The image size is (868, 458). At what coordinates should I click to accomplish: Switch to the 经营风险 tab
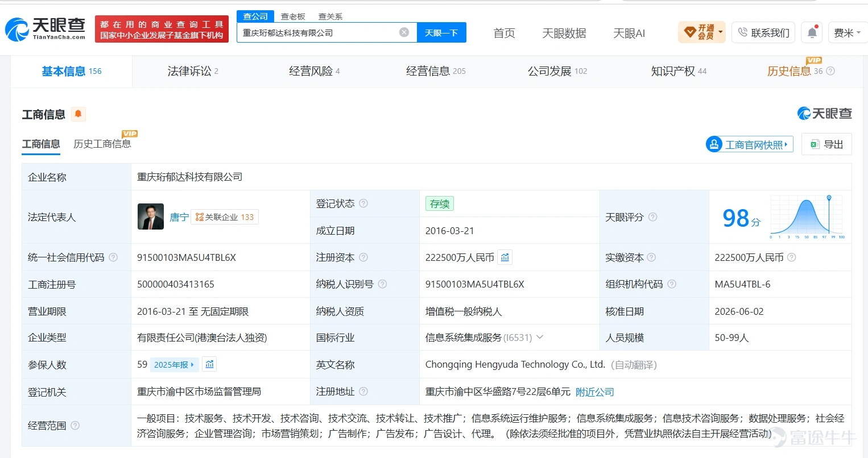pyautogui.click(x=315, y=71)
